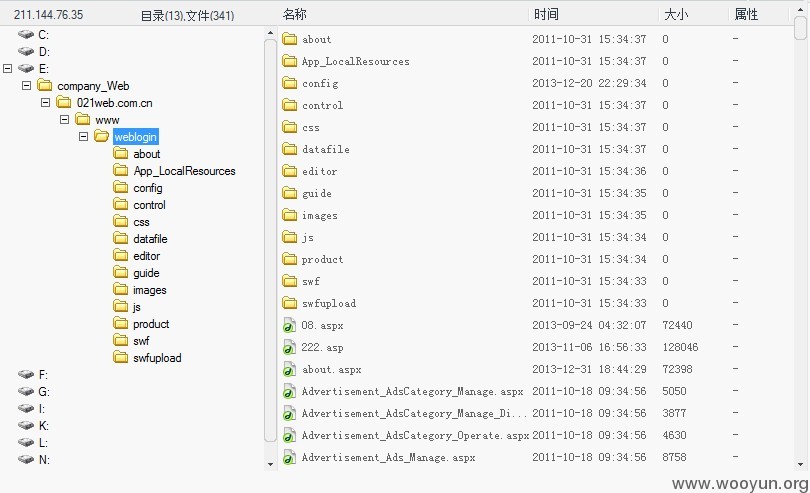
Task: Open the L: drive icon
Action: click(25, 443)
